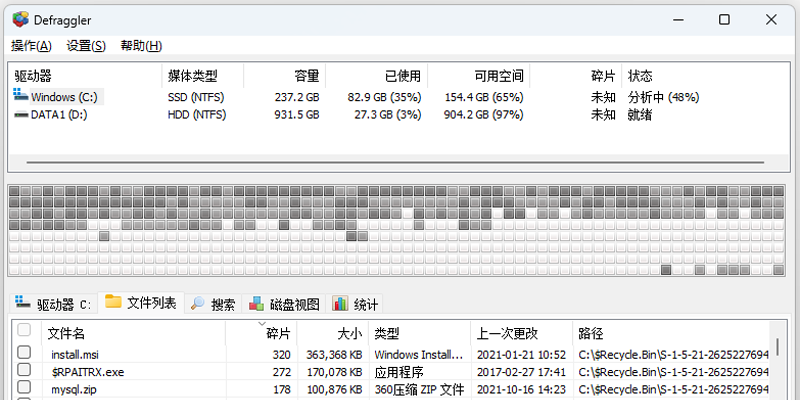Sort drives by 状态 column header
This screenshot has height=400, width=800.
tap(706, 77)
